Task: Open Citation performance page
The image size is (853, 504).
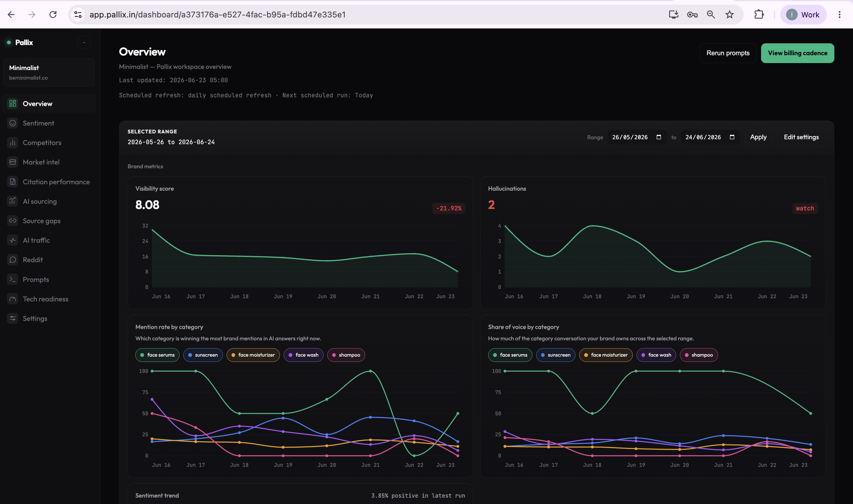Action: [49, 182]
